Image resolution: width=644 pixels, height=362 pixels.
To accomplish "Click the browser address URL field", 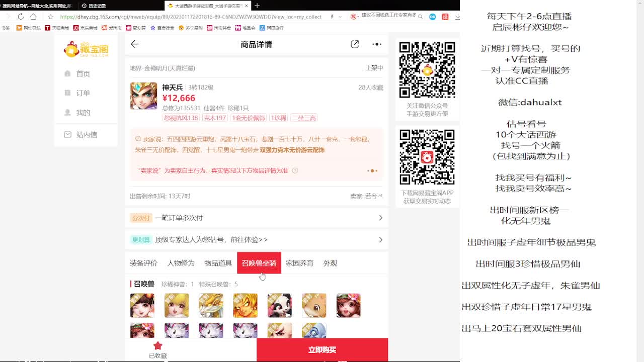I will pyautogui.click(x=191, y=17).
